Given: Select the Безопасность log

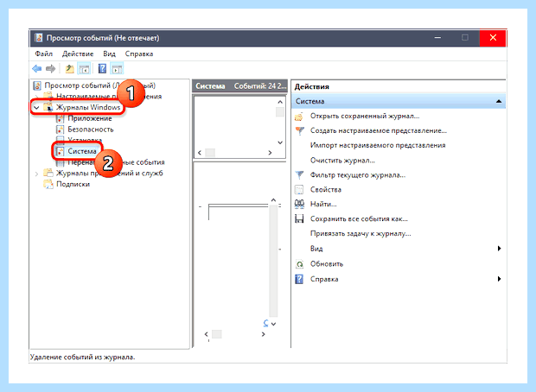Looking at the screenshot, I should pyautogui.click(x=91, y=130).
